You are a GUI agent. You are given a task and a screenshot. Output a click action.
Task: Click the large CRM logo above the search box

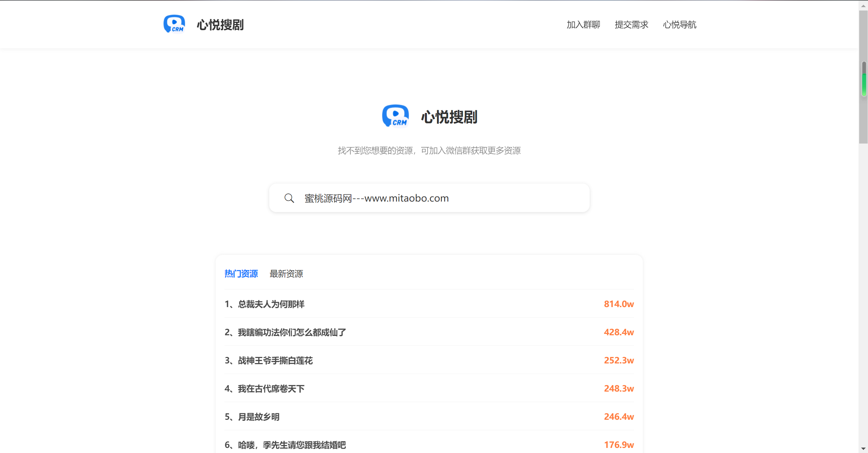[x=395, y=116]
